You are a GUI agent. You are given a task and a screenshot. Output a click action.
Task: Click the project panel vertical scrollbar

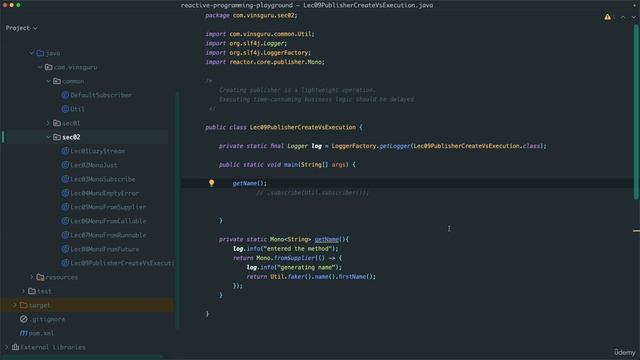tap(177, 210)
